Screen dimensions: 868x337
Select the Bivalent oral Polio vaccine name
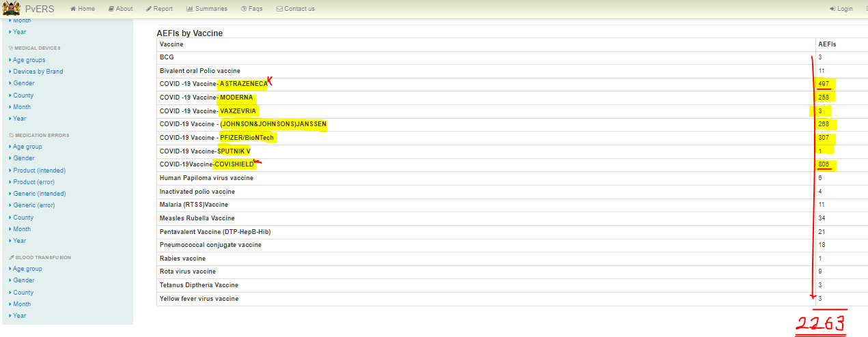(200, 71)
